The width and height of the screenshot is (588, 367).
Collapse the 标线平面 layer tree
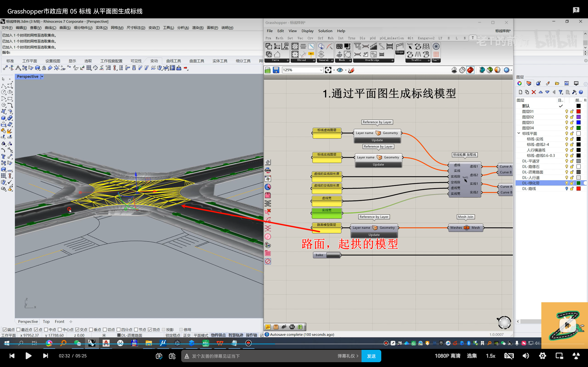tap(519, 133)
